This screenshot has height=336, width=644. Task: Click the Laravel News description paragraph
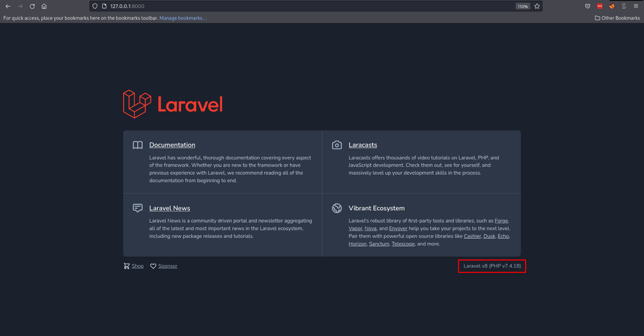[x=231, y=229]
